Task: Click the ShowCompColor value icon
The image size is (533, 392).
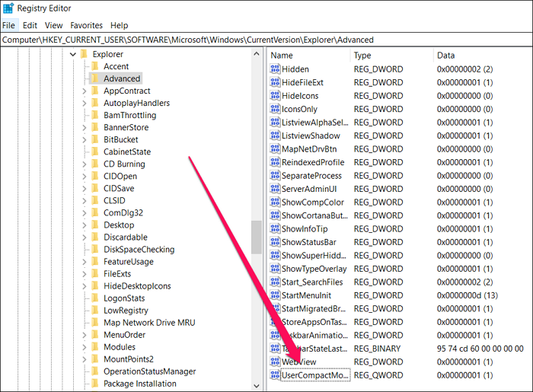Action: pyautogui.click(x=275, y=202)
